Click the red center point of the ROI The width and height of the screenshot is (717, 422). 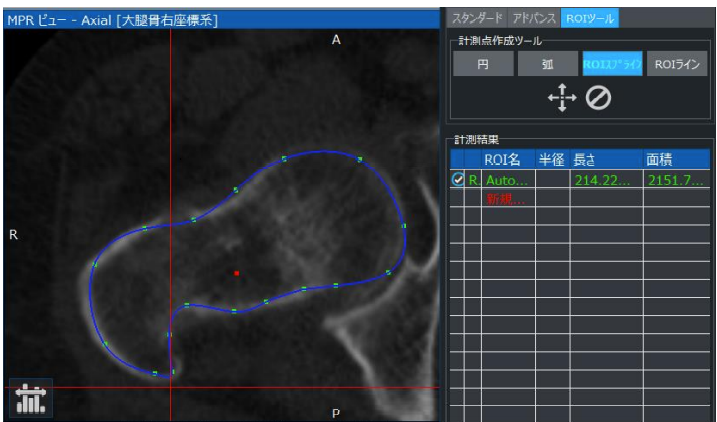[237, 273]
